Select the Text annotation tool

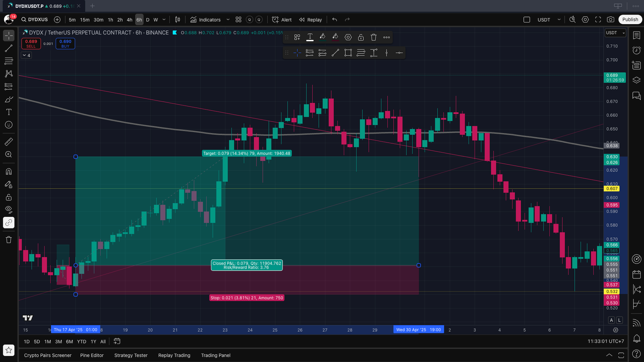click(8, 112)
